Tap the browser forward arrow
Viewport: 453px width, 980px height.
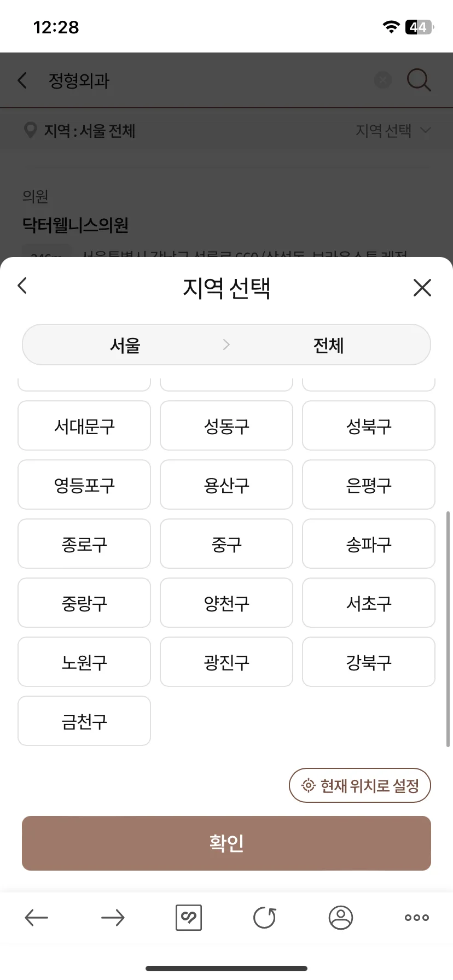point(113,918)
